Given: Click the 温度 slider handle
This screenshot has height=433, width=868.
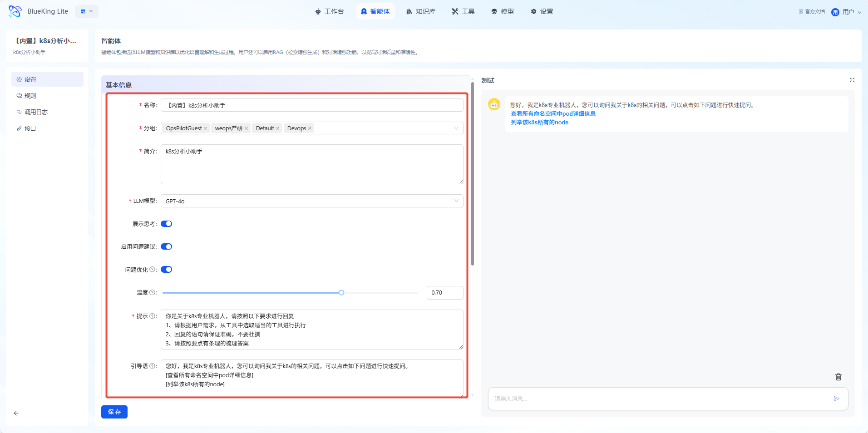Looking at the screenshot, I should point(341,293).
